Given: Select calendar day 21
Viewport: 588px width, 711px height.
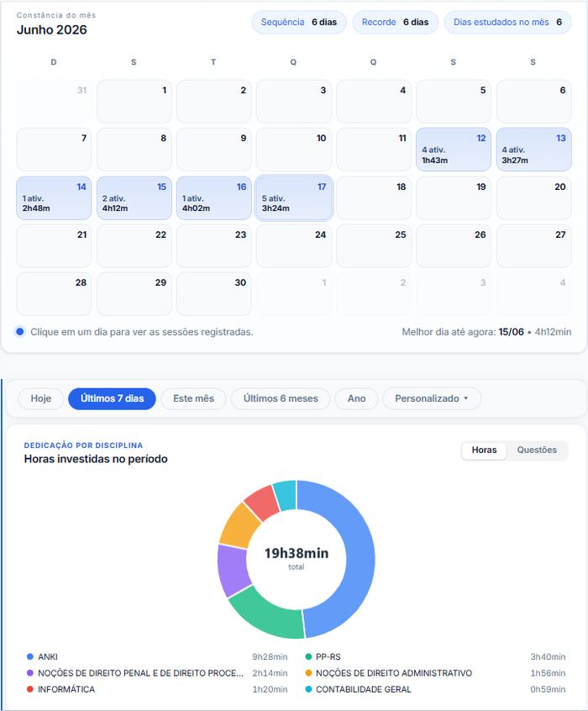Looking at the screenshot, I should click(54, 245).
